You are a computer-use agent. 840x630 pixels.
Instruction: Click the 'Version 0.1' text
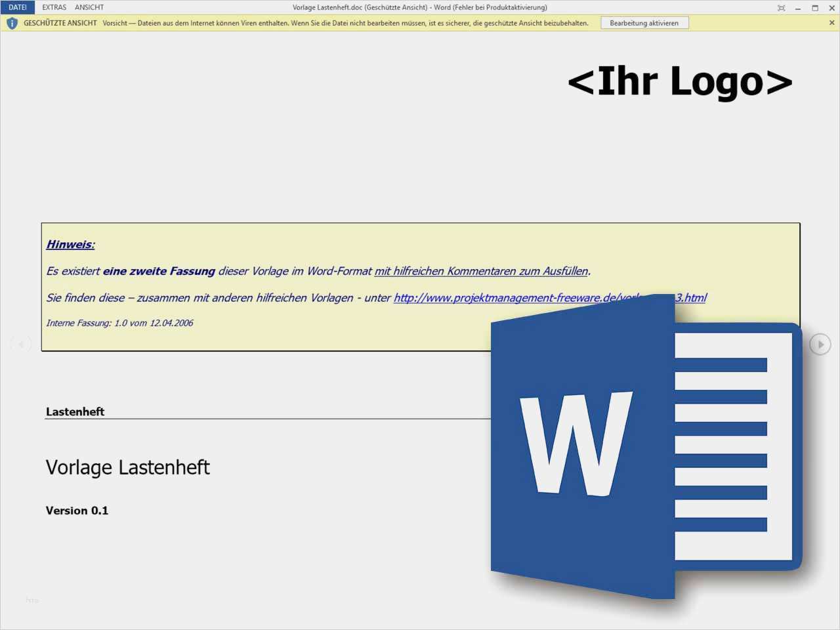[77, 511]
